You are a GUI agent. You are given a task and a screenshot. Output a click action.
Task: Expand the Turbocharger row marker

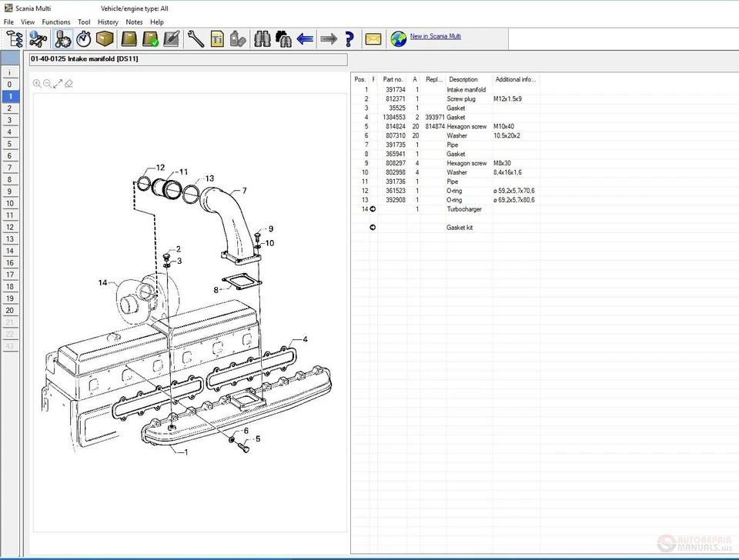click(x=372, y=209)
